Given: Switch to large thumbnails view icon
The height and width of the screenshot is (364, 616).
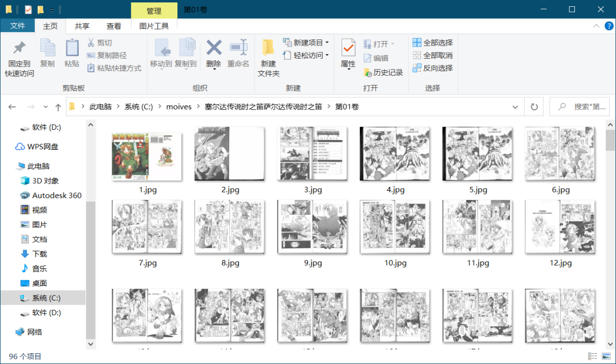Looking at the screenshot, I should click(606, 356).
